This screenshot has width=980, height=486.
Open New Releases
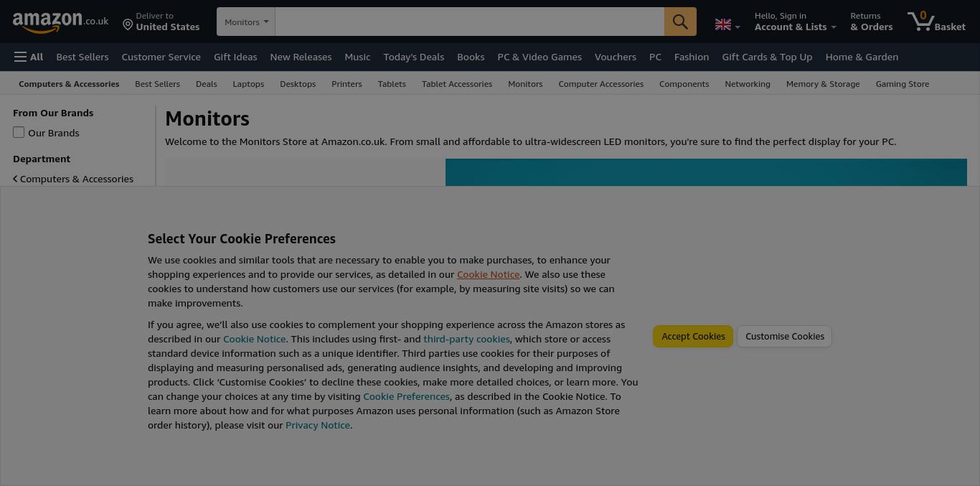point(301,57)
